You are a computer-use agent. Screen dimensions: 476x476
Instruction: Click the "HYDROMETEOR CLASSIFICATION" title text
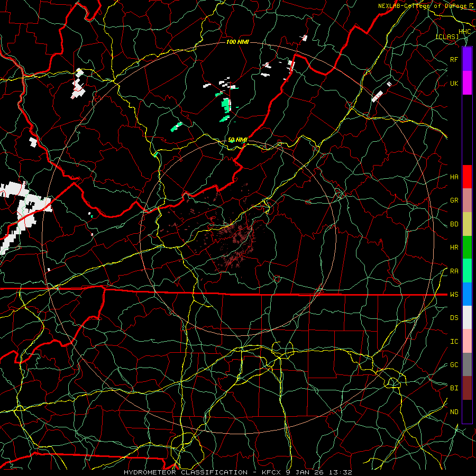pyautogui.click(x=186, y=472)
